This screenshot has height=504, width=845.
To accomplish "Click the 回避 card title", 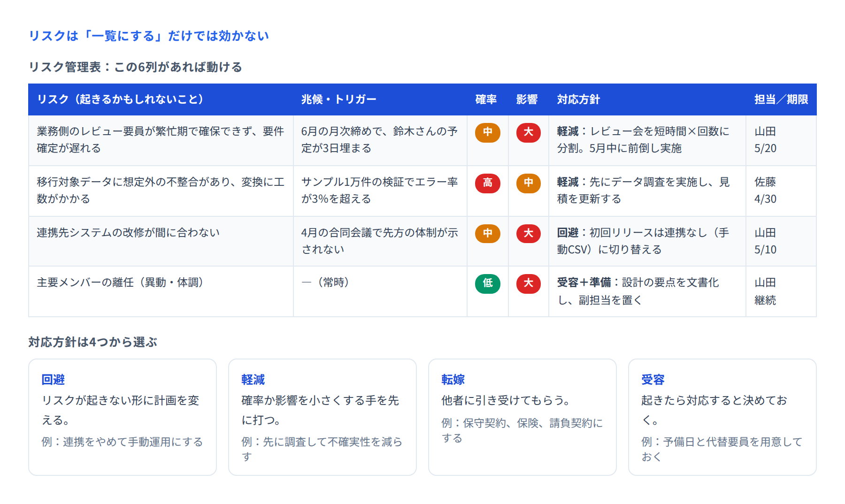I will pos(53,380).
